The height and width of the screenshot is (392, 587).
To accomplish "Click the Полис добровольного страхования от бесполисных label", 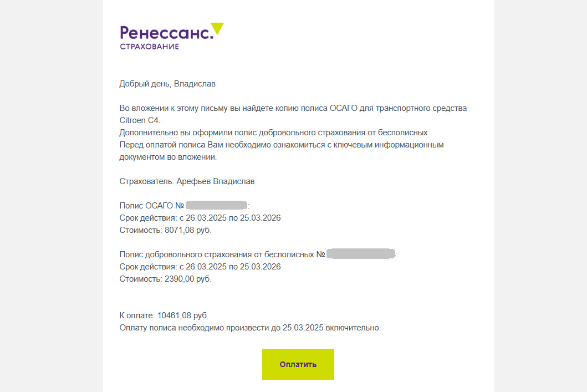I will click(x=222, y=254).
